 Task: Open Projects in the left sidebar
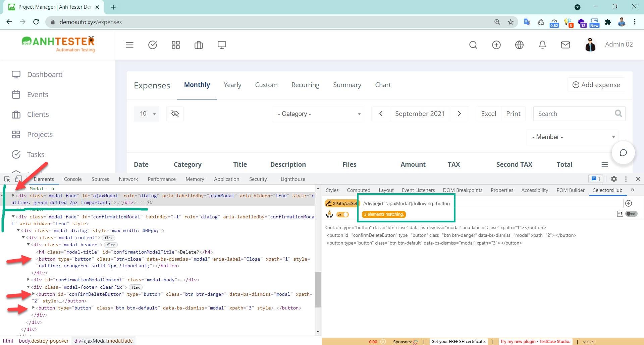(40, 135)
